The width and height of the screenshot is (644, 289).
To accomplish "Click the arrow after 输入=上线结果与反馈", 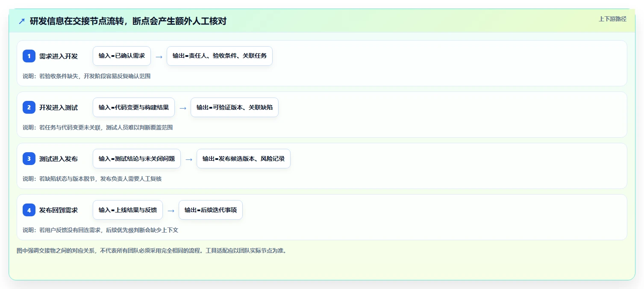I will 171,210.
